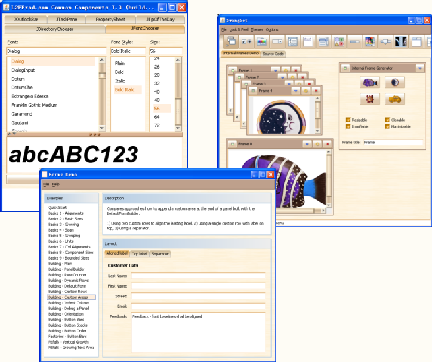This screenshot has height=362, width=432.
Task: Open the HTML demo toolbar icon
Action: 308,42
